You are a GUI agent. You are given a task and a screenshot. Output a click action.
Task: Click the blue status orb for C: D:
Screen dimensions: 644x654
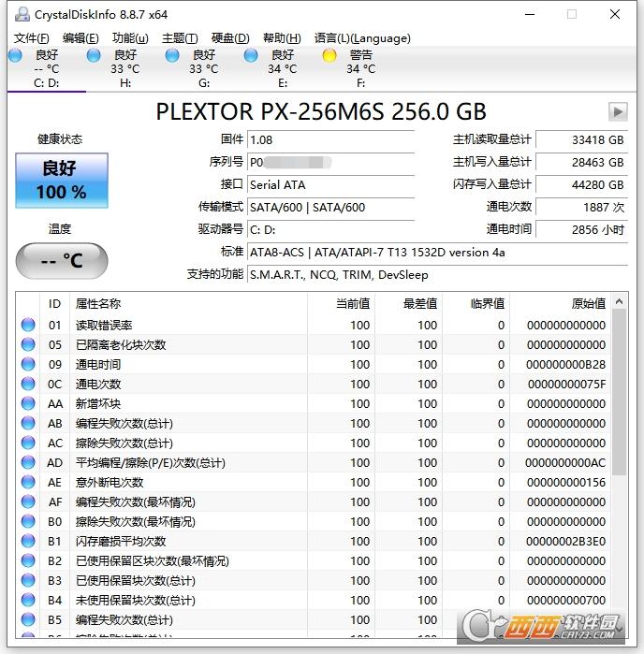(15, 55)
